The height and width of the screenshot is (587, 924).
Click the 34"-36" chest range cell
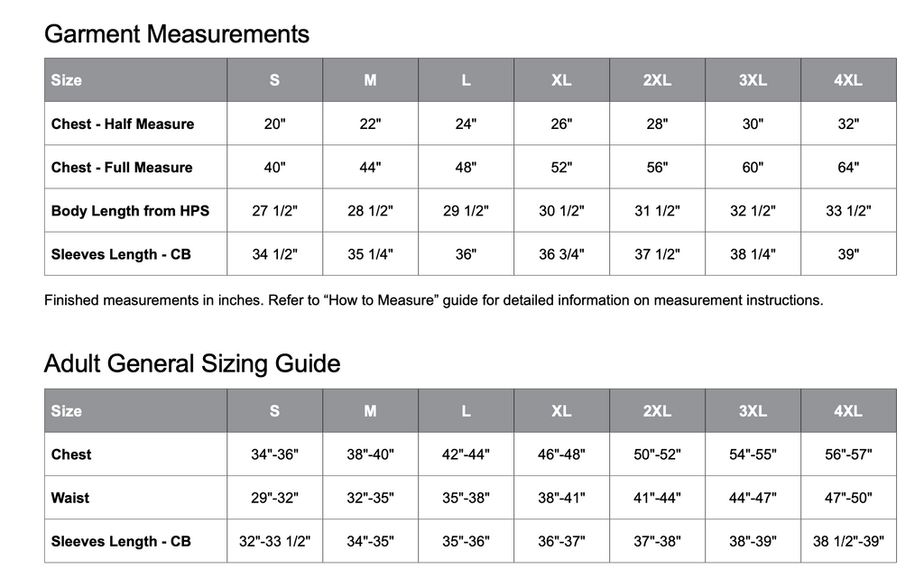point(274,454)
